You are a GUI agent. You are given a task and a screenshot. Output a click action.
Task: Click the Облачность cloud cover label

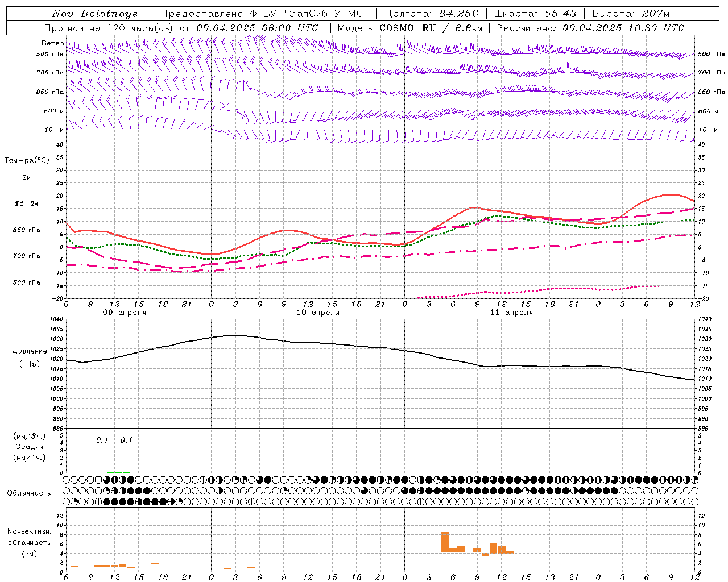(x=29, y=493)
